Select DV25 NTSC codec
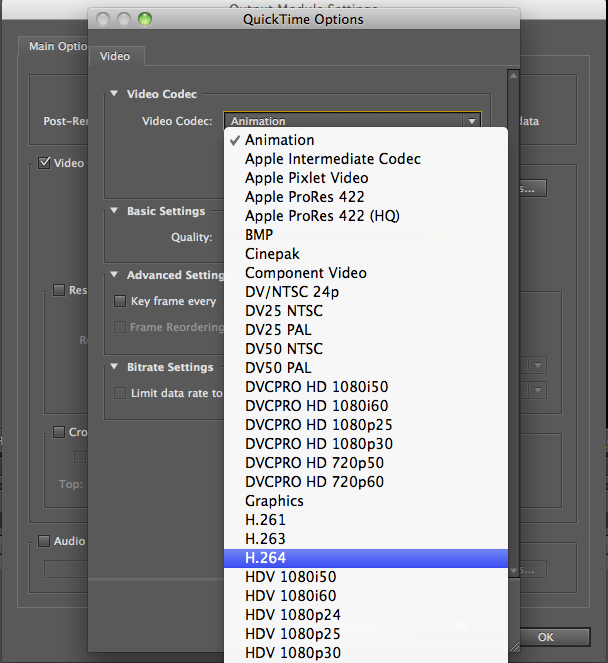Screen dimensions: 608x663 (366, 311)
